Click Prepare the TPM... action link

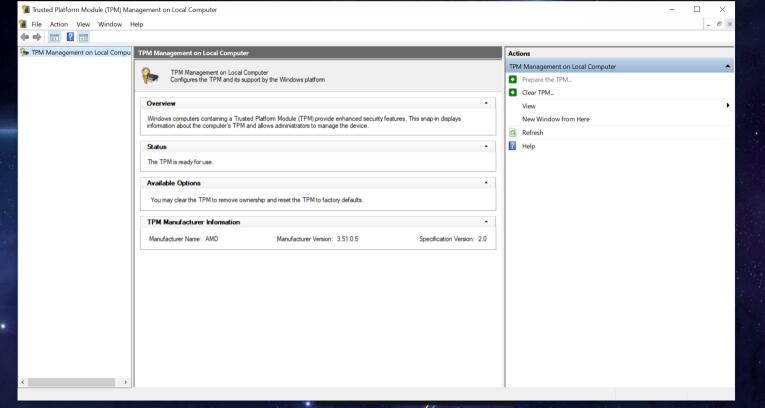tap(546, 79)
